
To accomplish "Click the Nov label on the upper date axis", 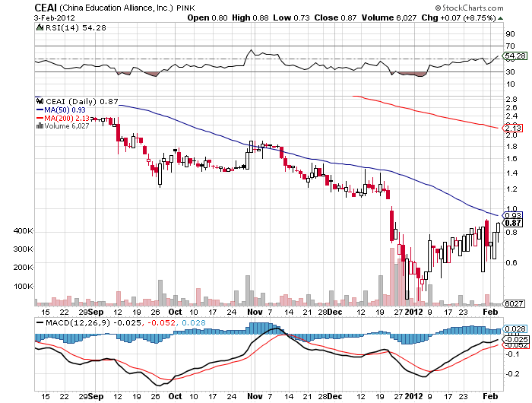I will (x=255, y=312).
